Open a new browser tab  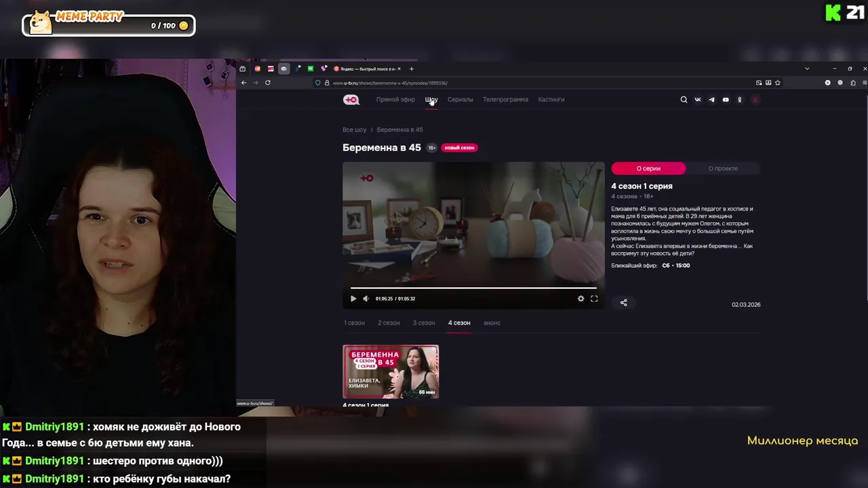point(411,68)
